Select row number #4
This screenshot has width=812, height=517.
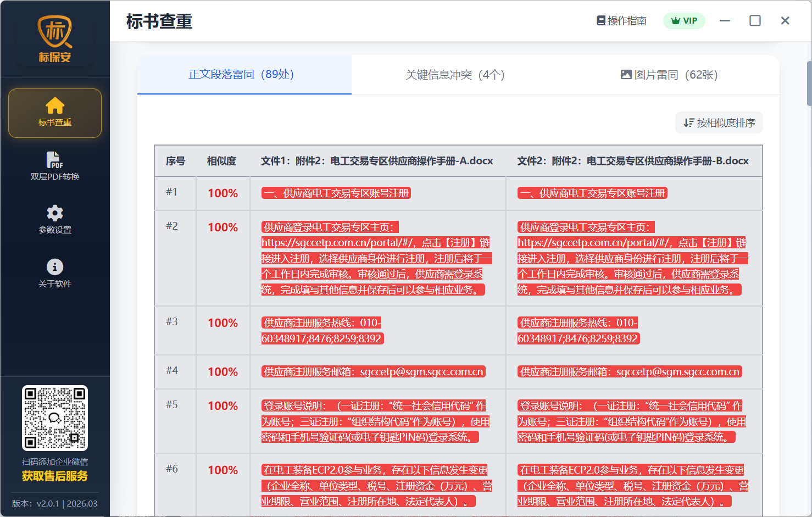click(172, 370)
